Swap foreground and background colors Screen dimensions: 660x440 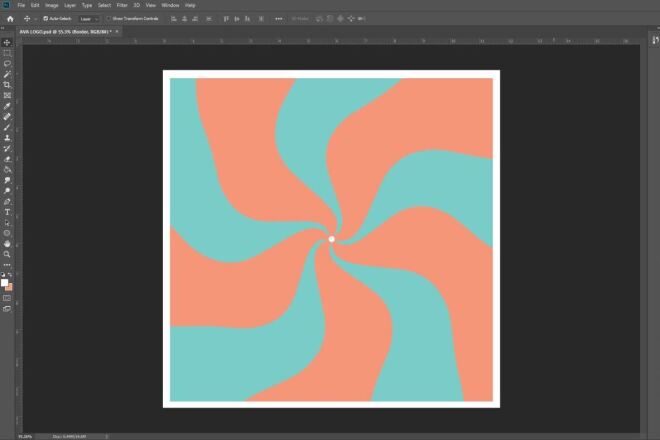(x=10, y=275)
